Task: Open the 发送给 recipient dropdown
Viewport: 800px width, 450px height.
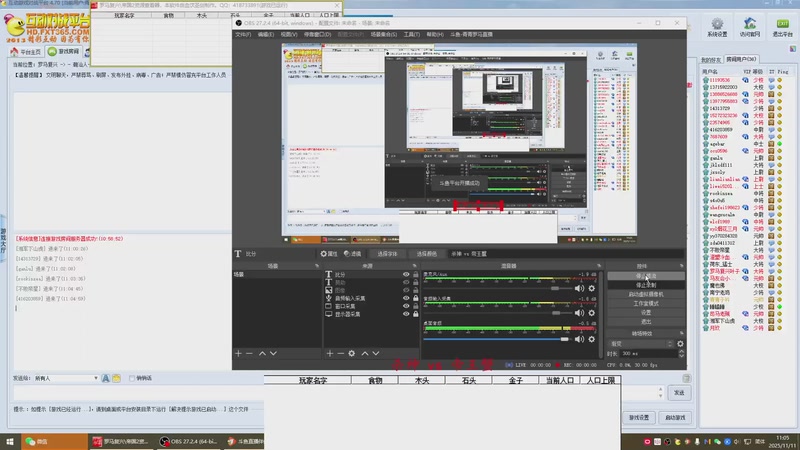Action: tap(66, 378)
